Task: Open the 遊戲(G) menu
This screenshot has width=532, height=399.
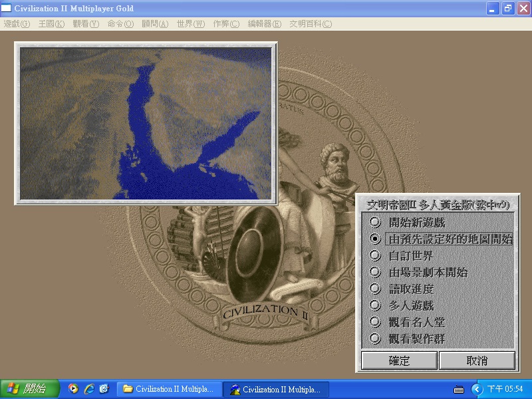Action: pos(17,24)
